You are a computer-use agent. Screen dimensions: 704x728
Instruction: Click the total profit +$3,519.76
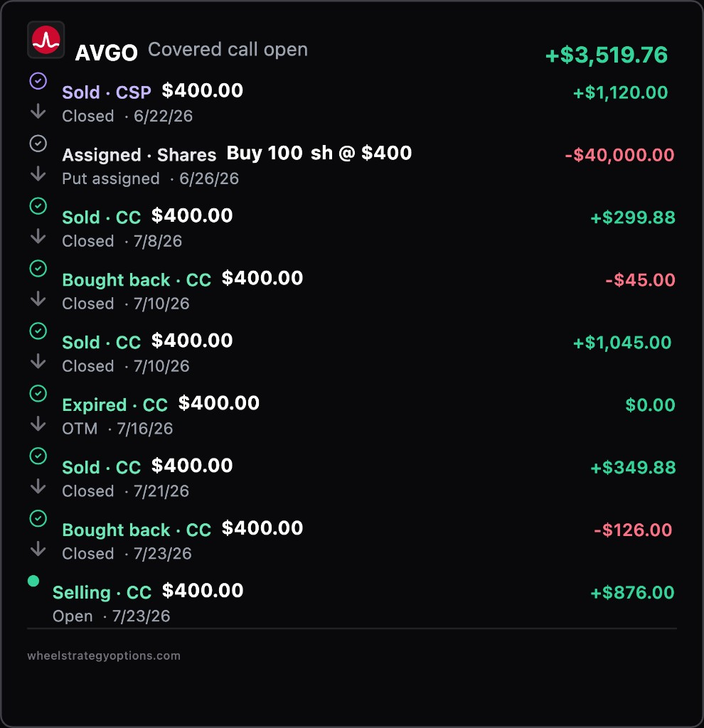click(x=607, y=55)
